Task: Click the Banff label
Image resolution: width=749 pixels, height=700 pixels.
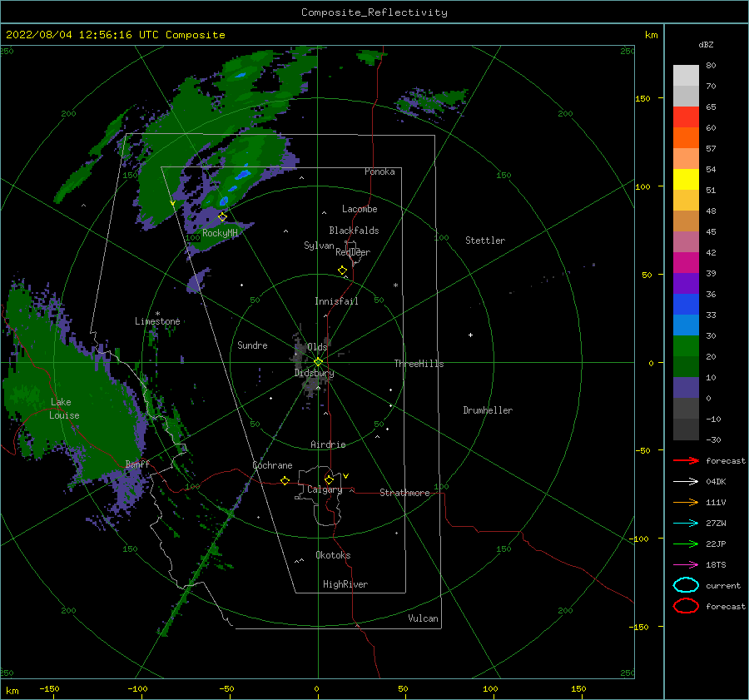Action: 137,464
